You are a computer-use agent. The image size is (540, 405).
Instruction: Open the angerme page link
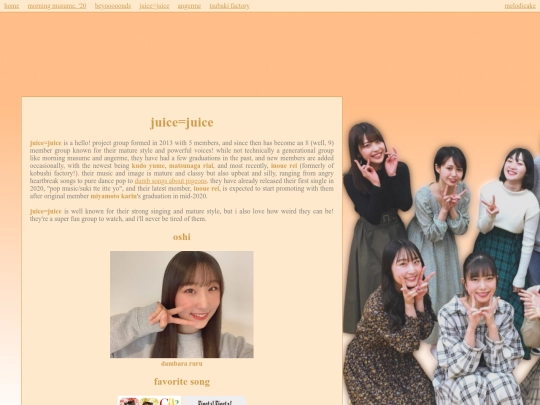coord(189,6)
